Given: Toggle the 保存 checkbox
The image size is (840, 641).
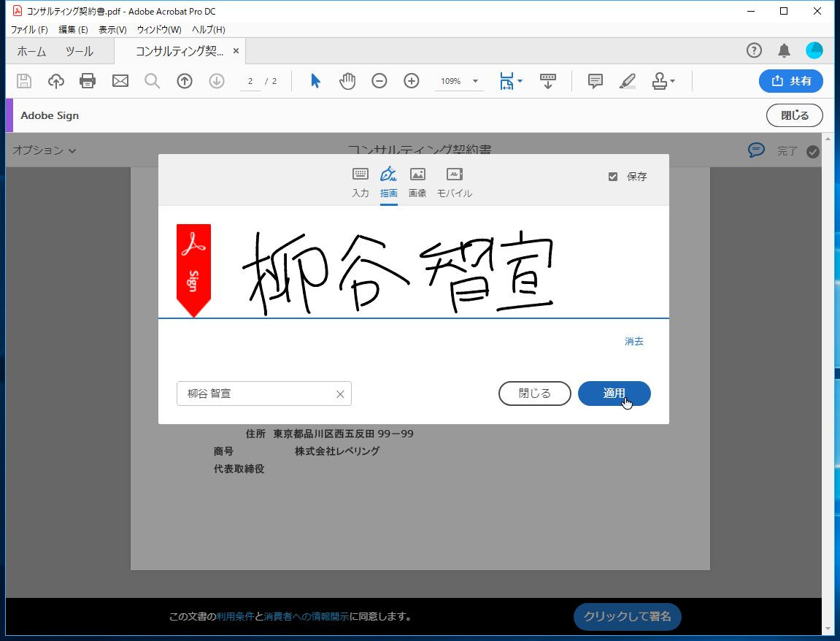Looking at the screenshot, I should point(613,177).
